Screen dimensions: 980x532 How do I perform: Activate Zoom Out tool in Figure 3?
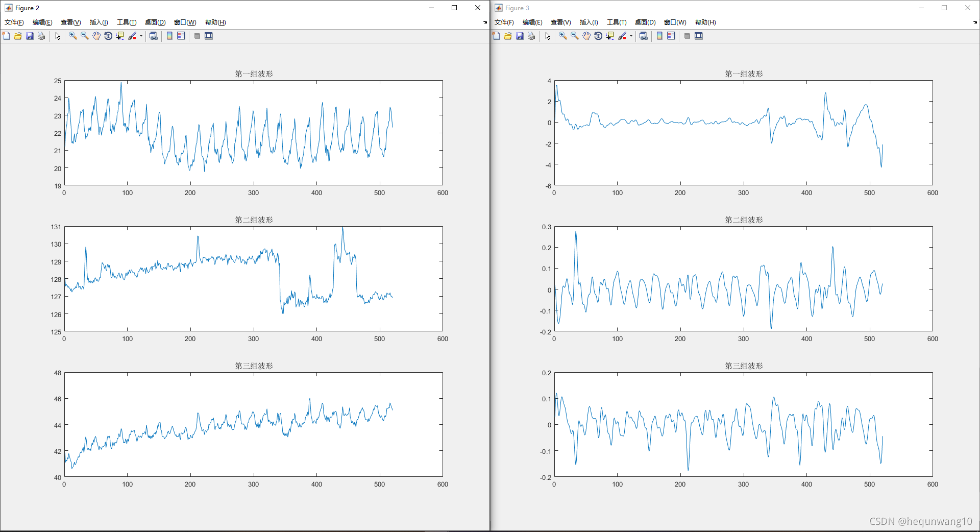[575, 36]
